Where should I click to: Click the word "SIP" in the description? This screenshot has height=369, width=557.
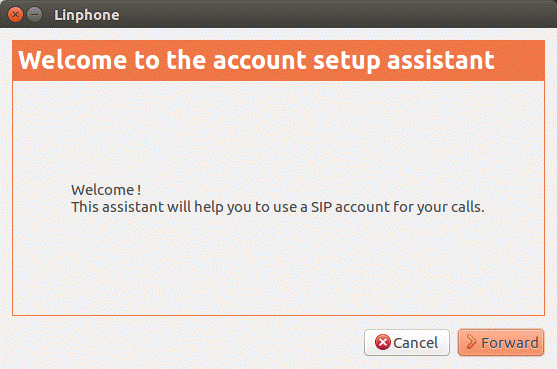pyautogui.click(x=321, y=207)
